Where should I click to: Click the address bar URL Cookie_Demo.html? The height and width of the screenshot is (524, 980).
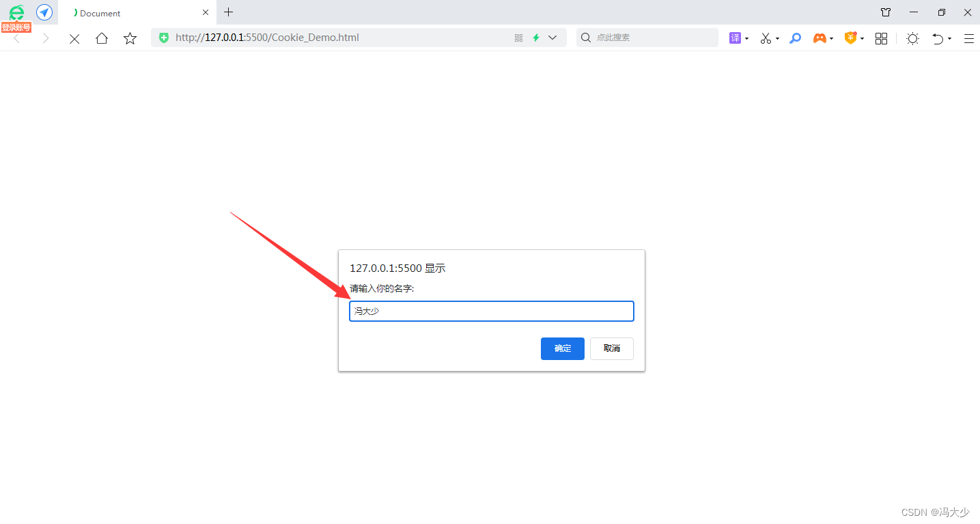point(267,38)
